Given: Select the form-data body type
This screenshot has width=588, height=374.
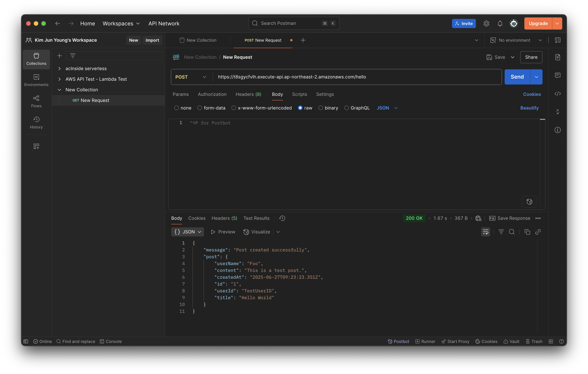Looking at the screenshot, I should coord(200,108).
